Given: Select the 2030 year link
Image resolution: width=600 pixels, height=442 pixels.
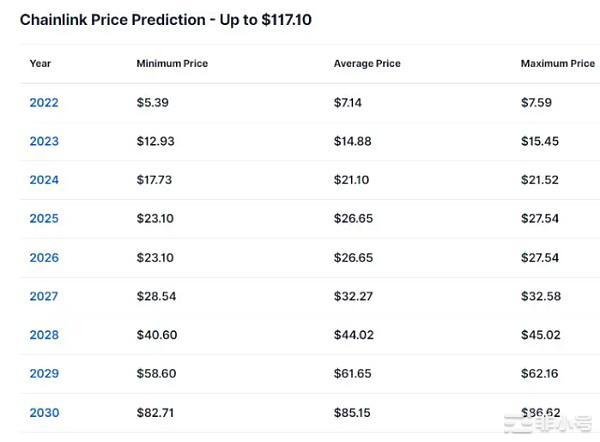Looking at the screenshot, I should click(x=44, y=412).
